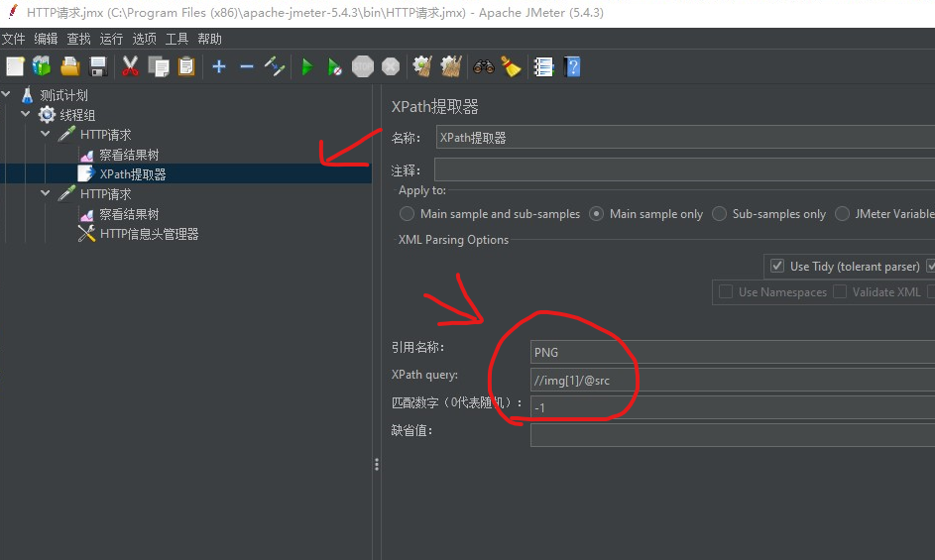
Task: Collapse the 线程组 tree node
Action: pos(26,113)
